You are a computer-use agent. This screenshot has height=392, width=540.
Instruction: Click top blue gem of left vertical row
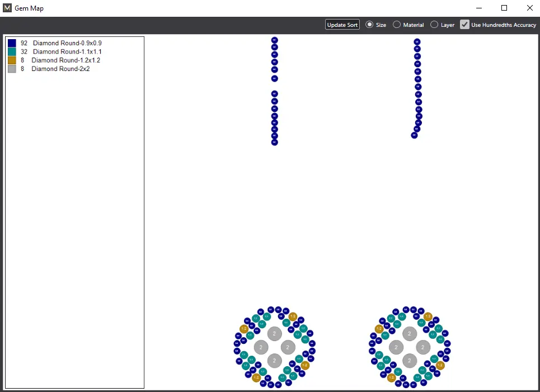(274, 40)
